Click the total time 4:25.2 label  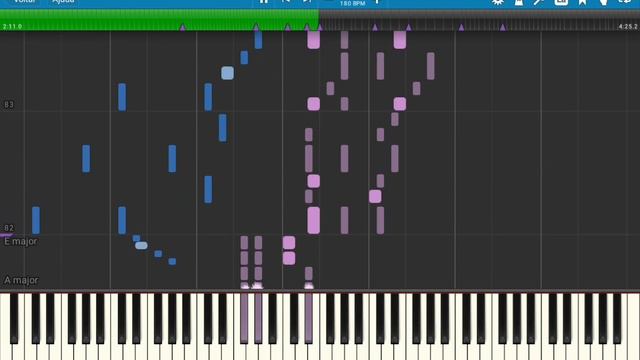(628, 27)
